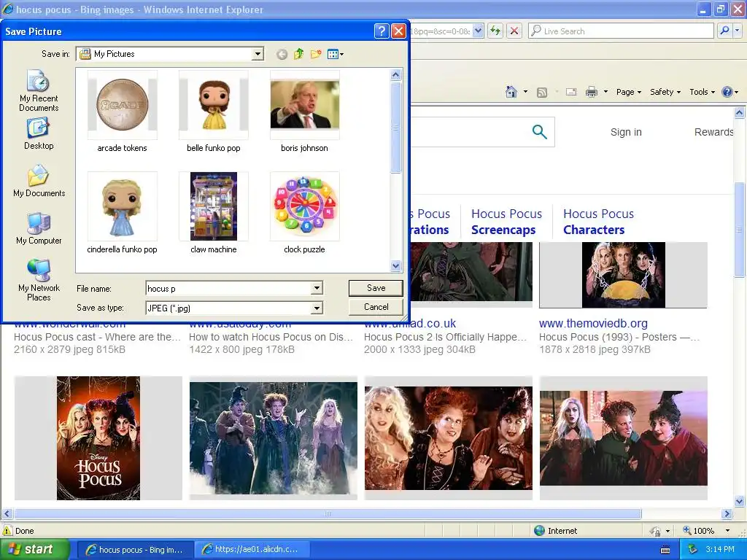
Task: Click the IE Home icon
Action: tap(511, 92)
